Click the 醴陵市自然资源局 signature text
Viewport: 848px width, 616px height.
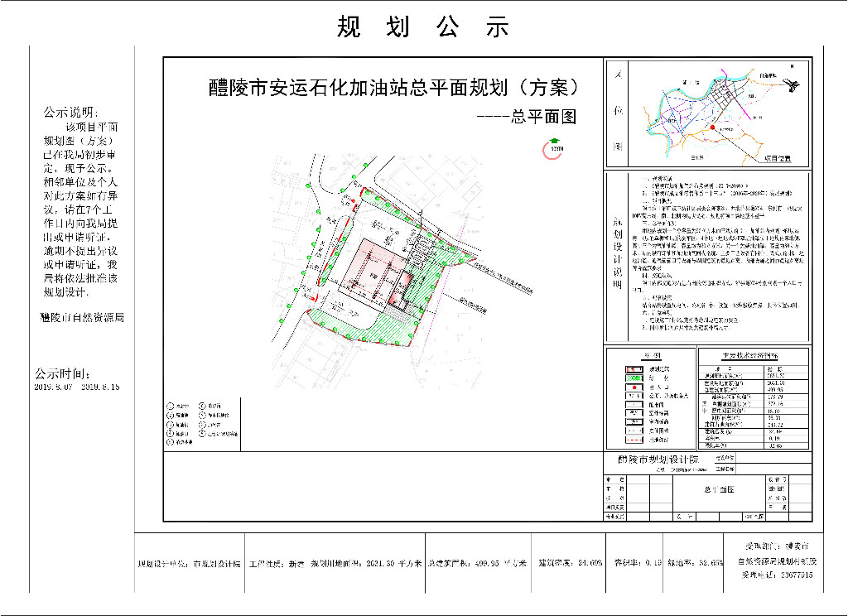(81, 317)
